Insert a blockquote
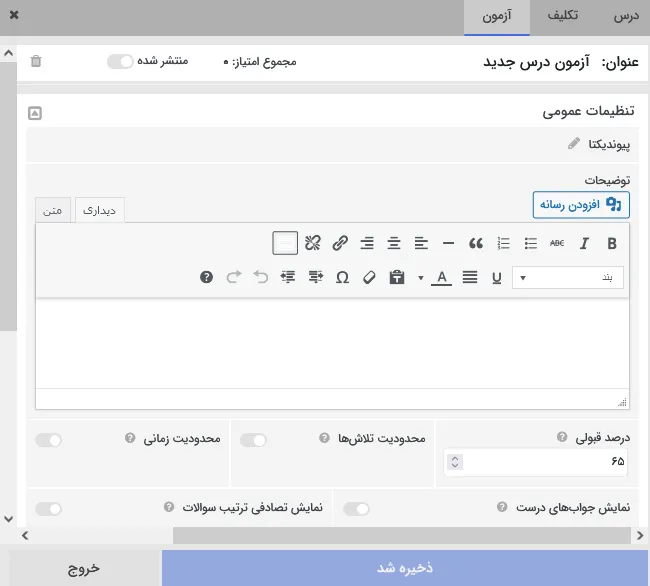The width and height of the screenshot is (650, 586). 476,243
